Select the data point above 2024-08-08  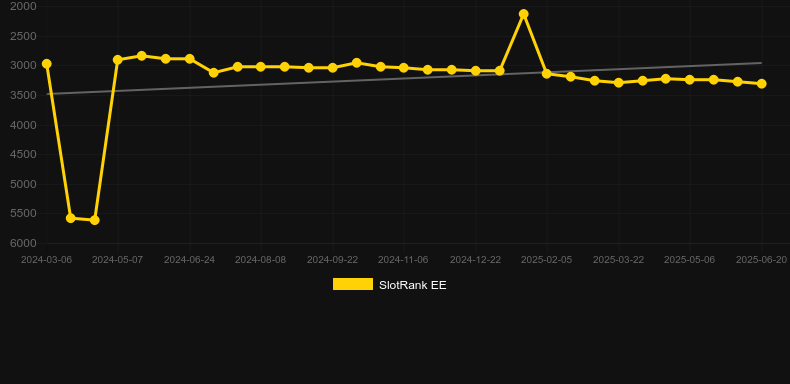[260, 67]
